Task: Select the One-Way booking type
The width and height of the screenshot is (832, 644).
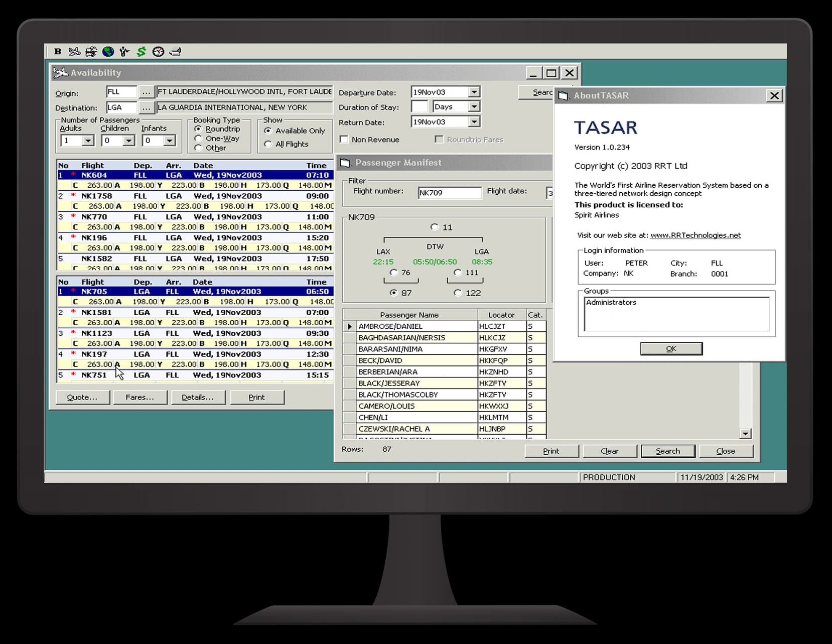Action: click(x=198, y=139)
